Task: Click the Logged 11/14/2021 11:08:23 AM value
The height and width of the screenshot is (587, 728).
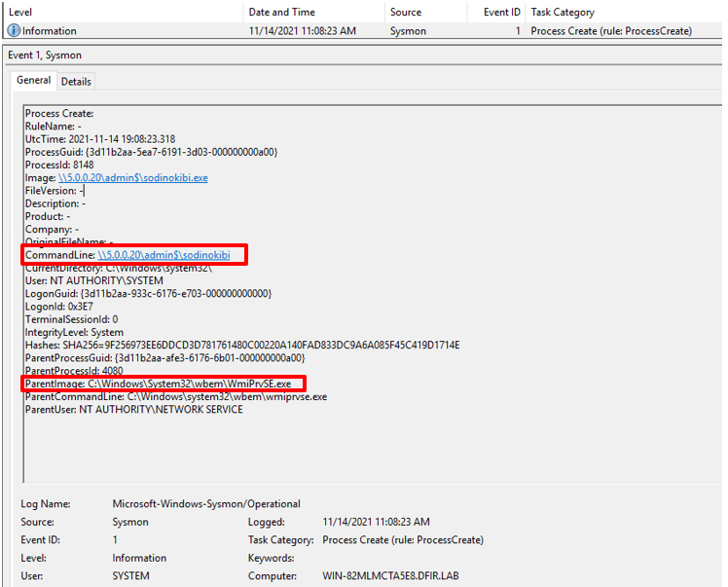Action: [376, 522]
